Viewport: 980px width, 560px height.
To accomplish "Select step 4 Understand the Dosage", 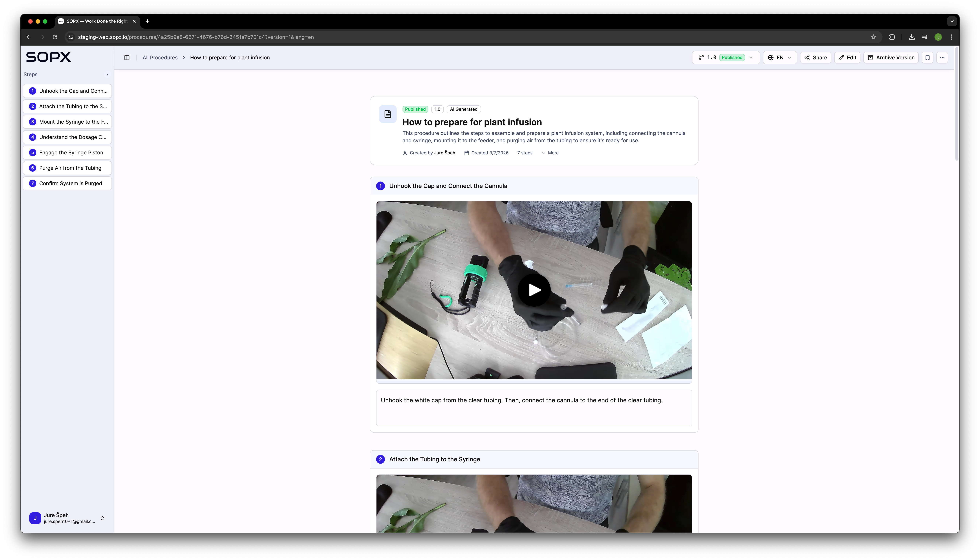I will tap(67, 137).
